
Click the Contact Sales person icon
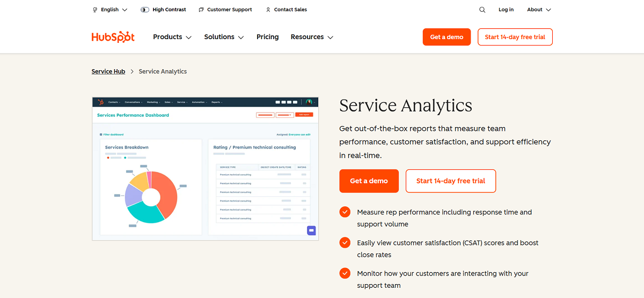pos(268,10)
